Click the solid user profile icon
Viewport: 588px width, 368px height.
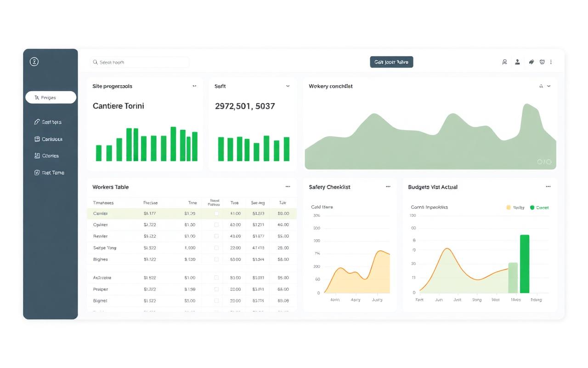pyautogui.click(x=517, y=62)
